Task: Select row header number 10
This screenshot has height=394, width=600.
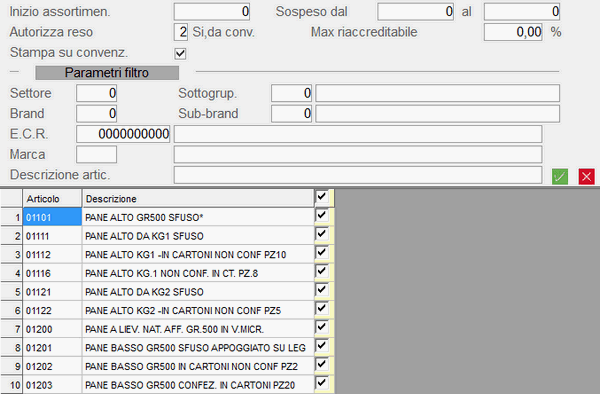Action: (11, 385)
